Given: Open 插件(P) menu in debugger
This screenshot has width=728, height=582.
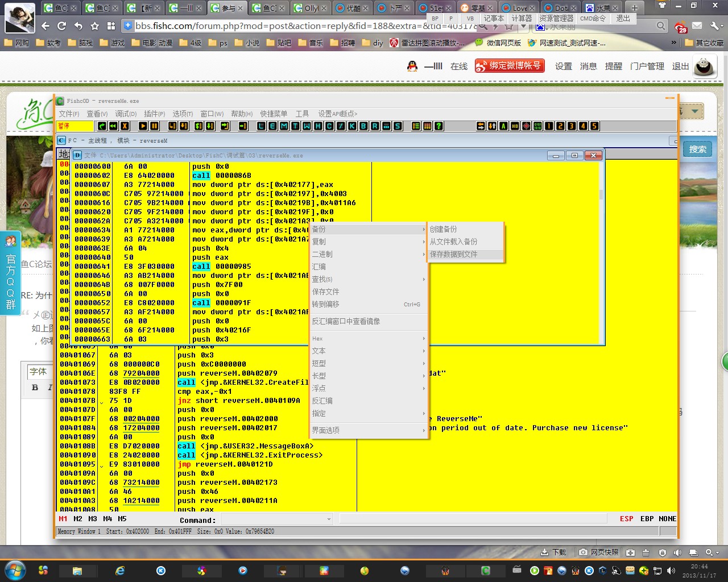Looking at the screenshot, I should [x=154, y=114].
